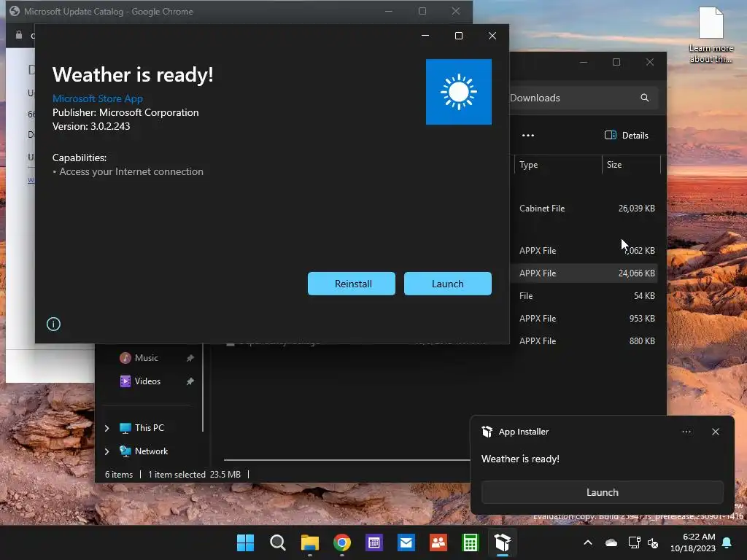Unpin Videos using its pin icon
747x560 pixels.
coord(190,381)
